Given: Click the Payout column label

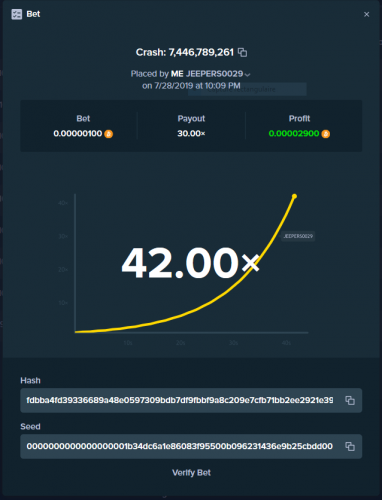Looking at the screenshot, I should click(191, 119).
